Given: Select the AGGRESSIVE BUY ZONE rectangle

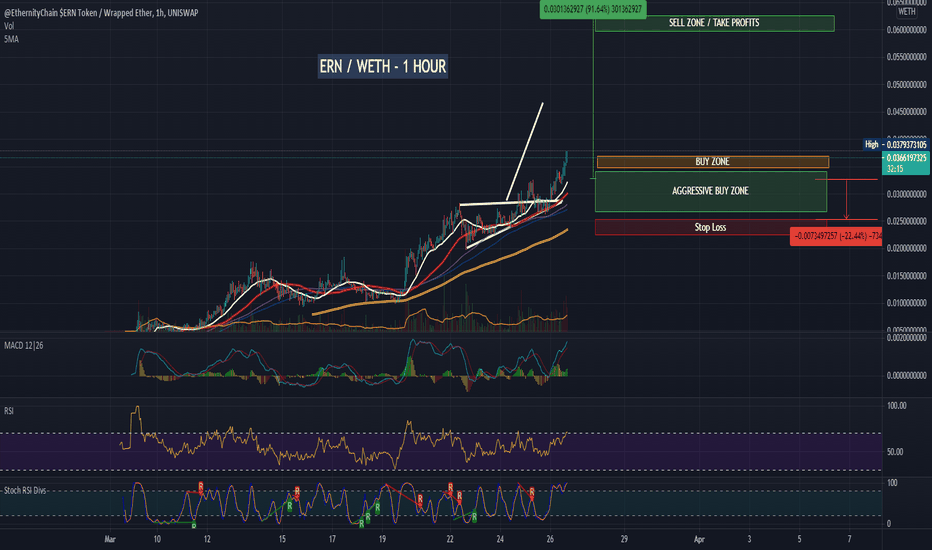Looking at the screenshot, I should [711, 191].
